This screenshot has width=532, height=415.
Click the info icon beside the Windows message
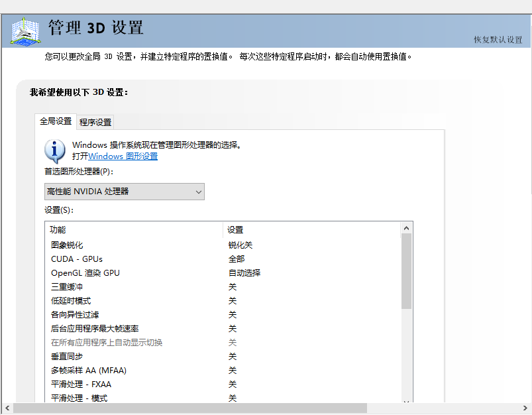(55, 150)
